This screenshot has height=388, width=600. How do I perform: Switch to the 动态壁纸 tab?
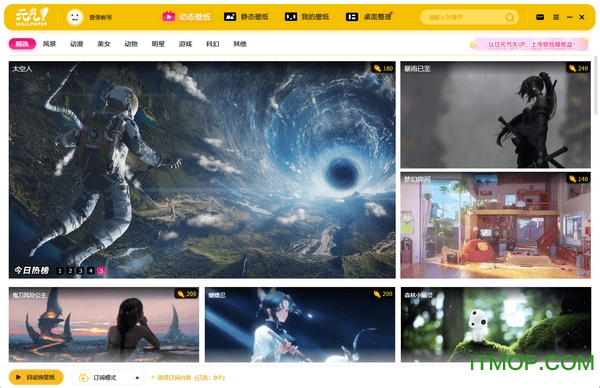186,17
